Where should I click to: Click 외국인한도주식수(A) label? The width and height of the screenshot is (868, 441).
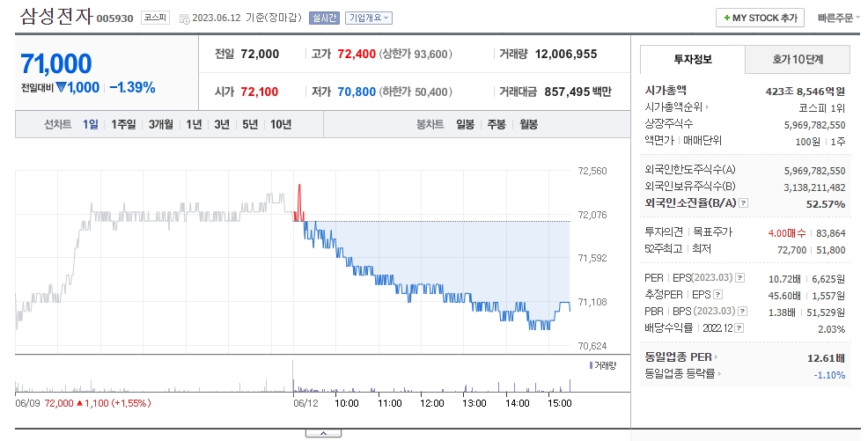tap(690, 169)
